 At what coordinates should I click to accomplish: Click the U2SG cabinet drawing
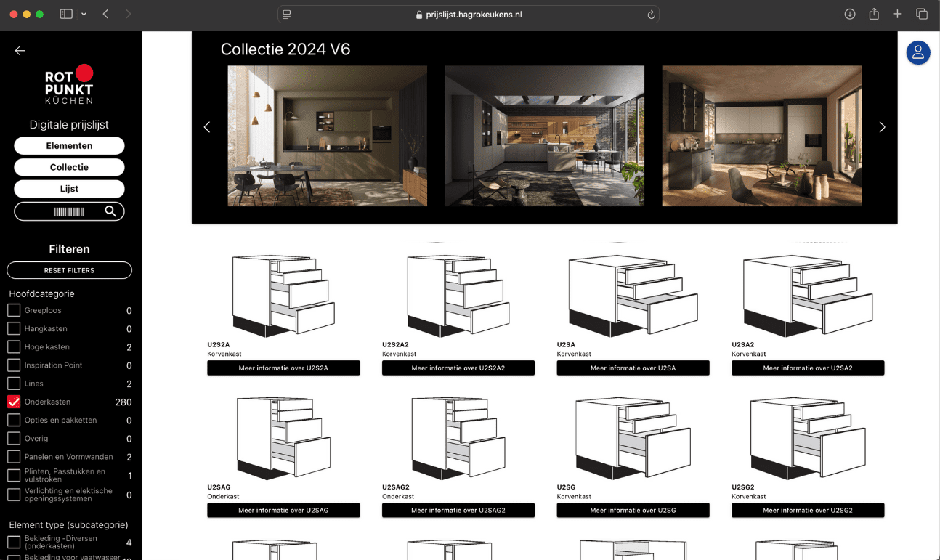pyautogui.click(x=633, y=438)
